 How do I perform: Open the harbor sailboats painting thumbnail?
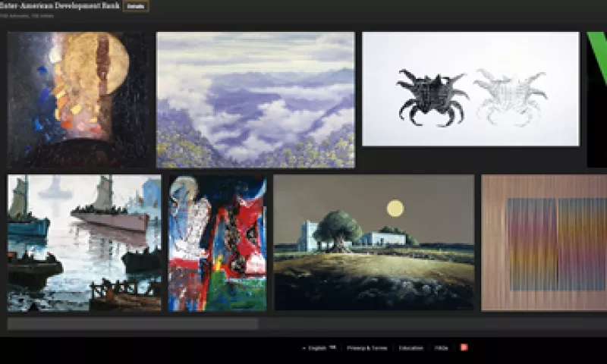tap(84, 243)
